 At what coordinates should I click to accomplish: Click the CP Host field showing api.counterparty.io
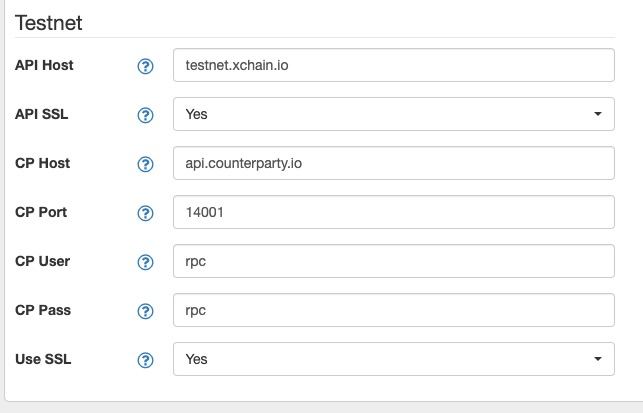point(394,163)
